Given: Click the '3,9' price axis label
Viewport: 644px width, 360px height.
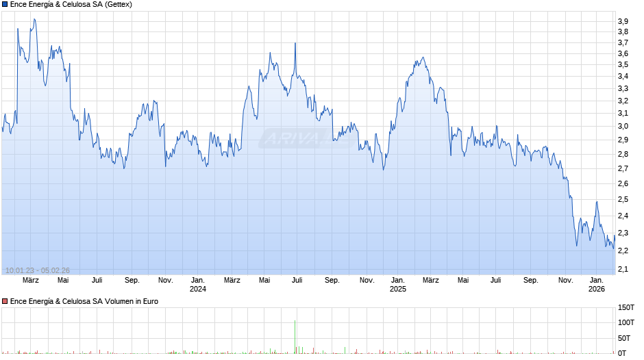Looking at the screenshot, I should (x=623, y=21).
